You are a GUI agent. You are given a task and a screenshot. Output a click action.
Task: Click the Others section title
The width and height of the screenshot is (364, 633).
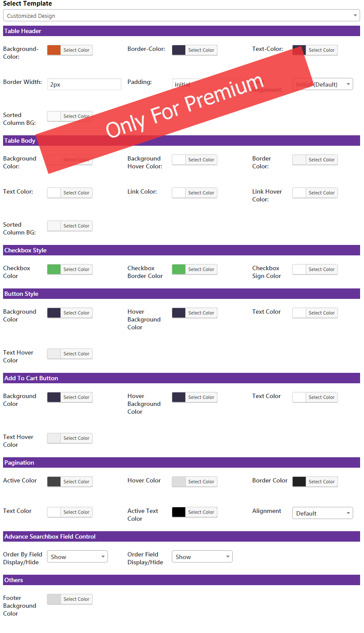13,580
